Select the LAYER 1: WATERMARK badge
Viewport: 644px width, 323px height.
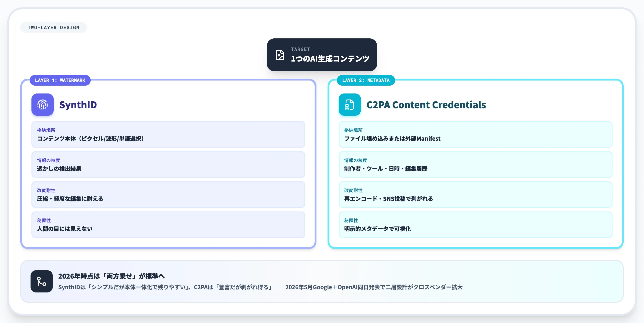click(60, 80)
